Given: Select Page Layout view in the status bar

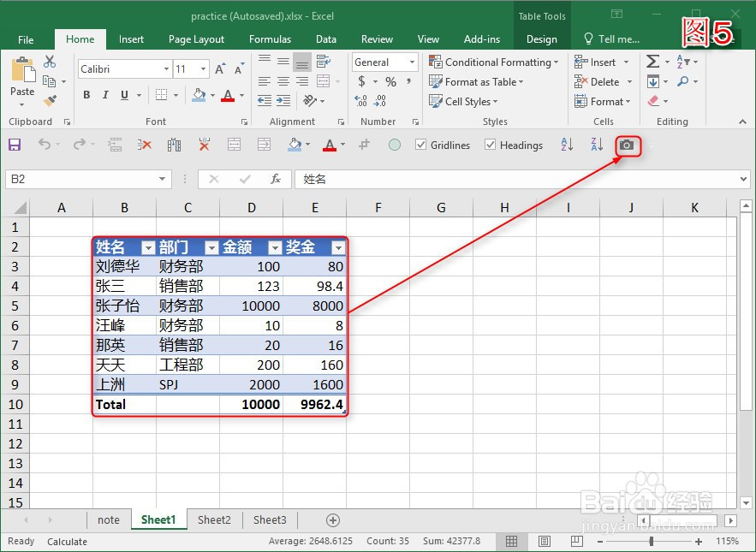Looking at the screenshot, I should coord(545,541).
